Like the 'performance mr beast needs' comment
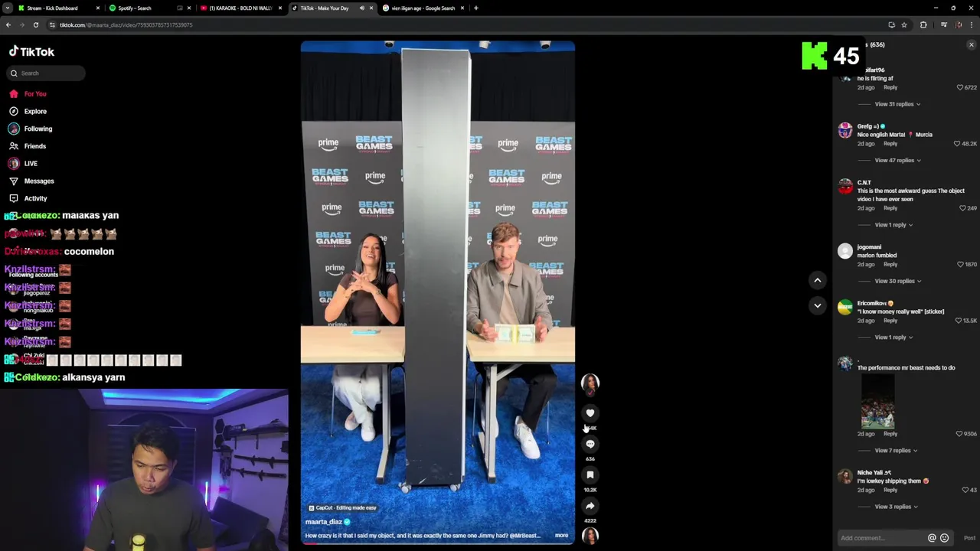The height and width of the screenshot is (551, 980). point(960,434)
